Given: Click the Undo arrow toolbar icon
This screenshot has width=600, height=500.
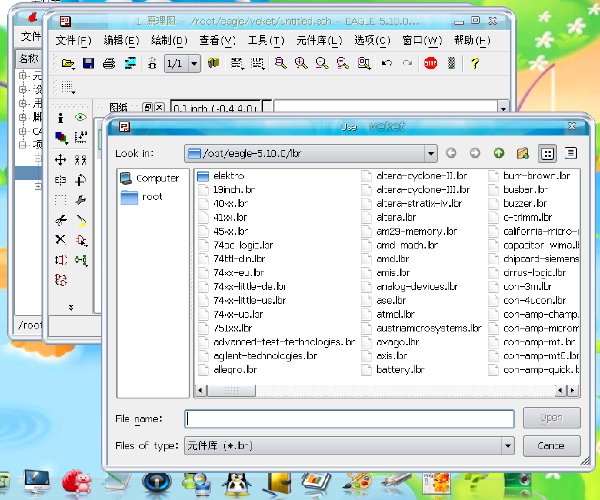Looking at the screenshot, I should (386, 63).
